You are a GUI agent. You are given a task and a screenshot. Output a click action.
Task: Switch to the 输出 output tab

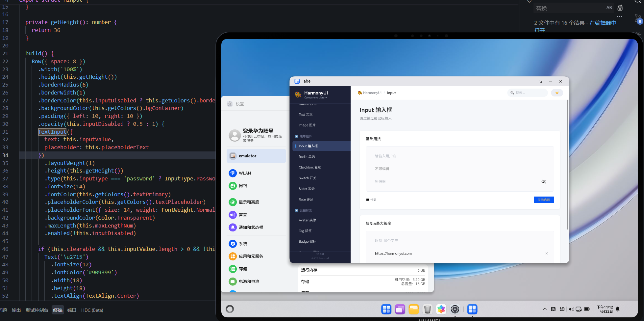point(16,310)
